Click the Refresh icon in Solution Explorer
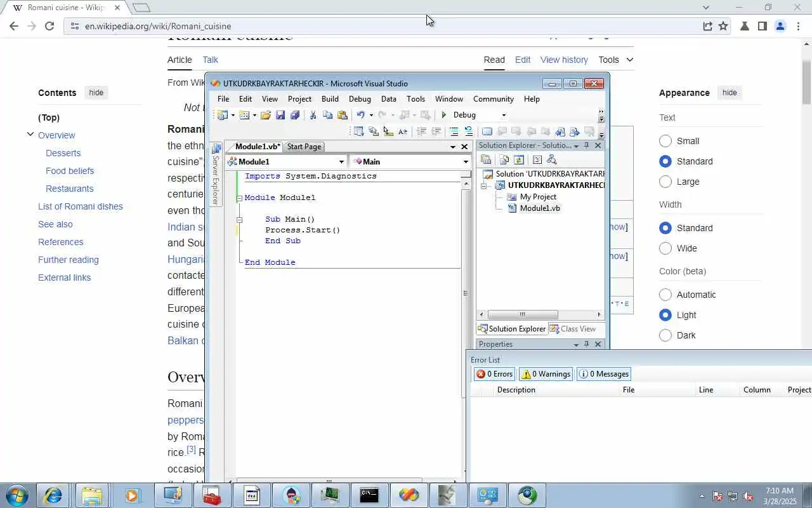812x508 pixels. [519, 160]
